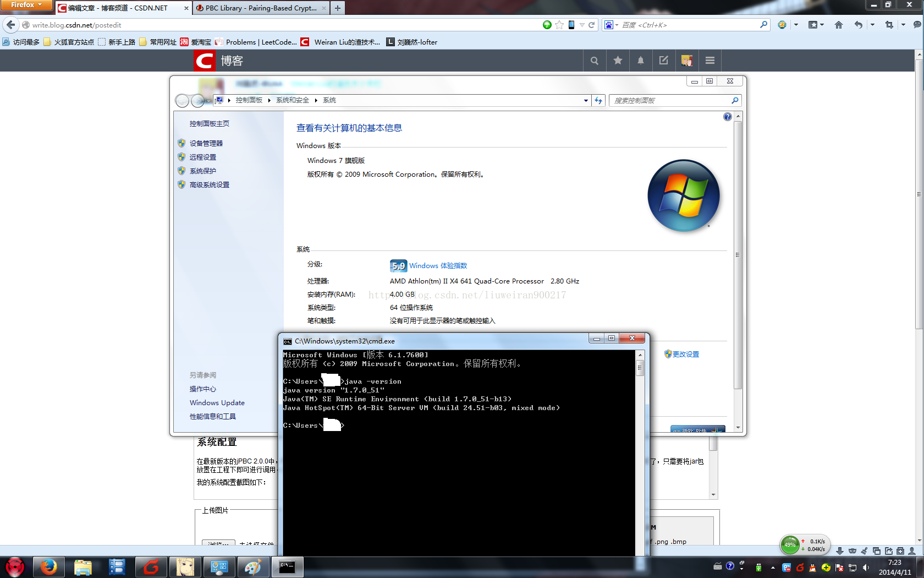Viewport: 924px width, 578px height.
Task: Click the search bar magnifier icon
Action: [763, 25]
